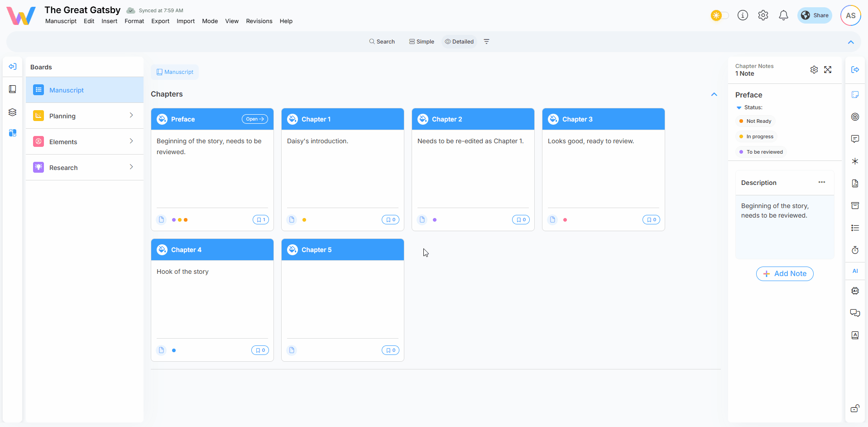
Task: Switch to Simple view mode
Action: (422, 42)
